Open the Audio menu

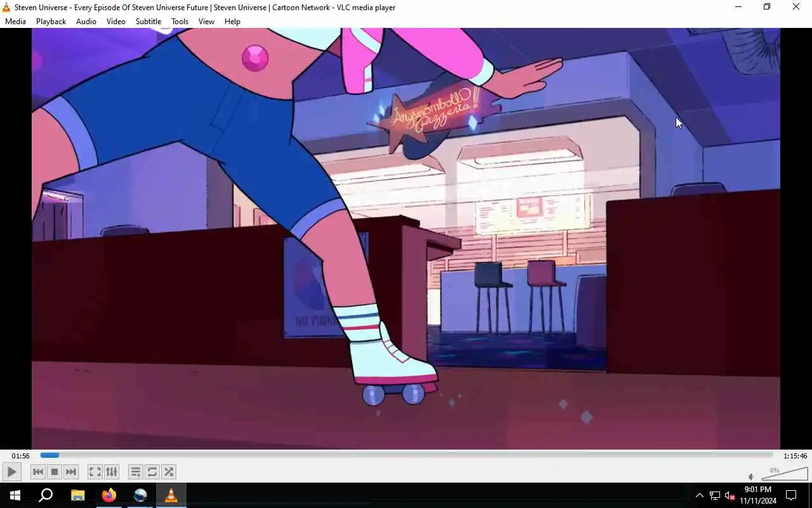(x=86, y=22)
